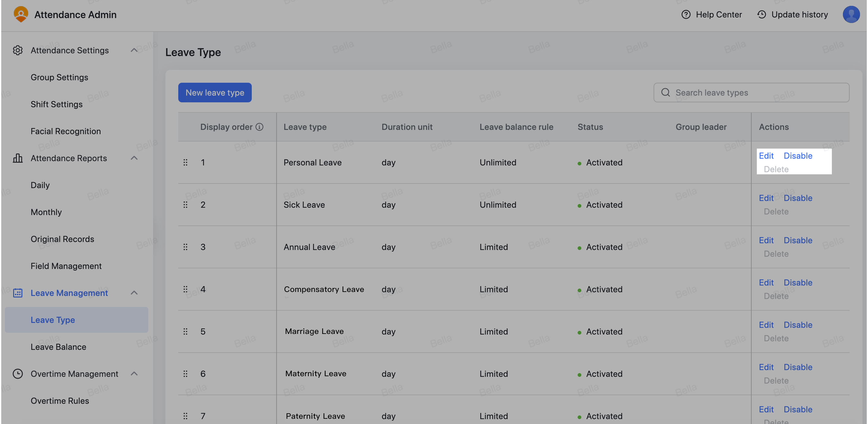The image size is (868, 424).
Task: Disable the Annual Leave type
Action: pyautogui.click(x=798, y=240)
